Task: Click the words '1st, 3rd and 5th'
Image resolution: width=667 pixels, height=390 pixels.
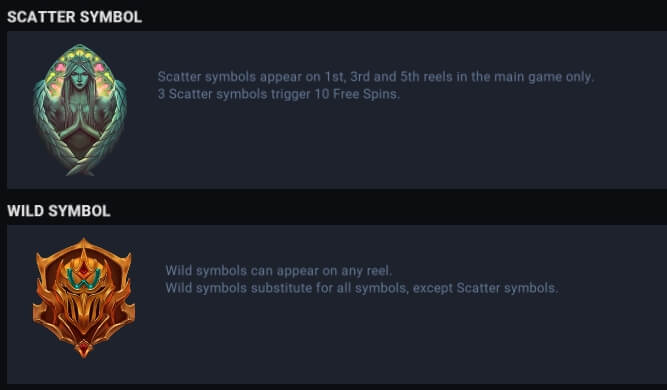Action: pyautogui.click(x=372, y=77)
